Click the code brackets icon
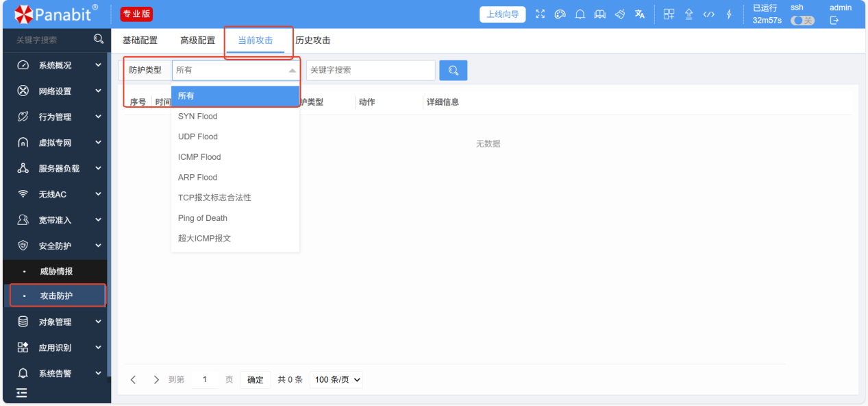Screen dimensions: 868x406 pos(709,14)
